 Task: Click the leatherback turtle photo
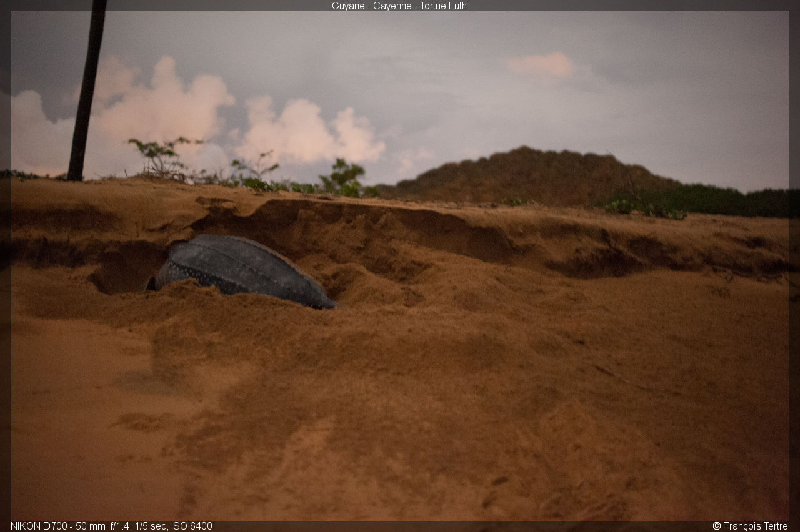400,266
